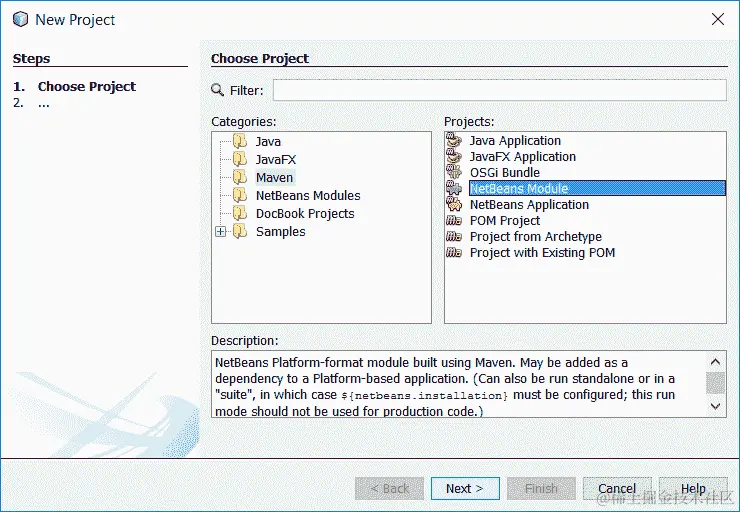Viewport: 740px width, 512px height.
Task: Click the Choose Project step
Action: click(87, 86)
